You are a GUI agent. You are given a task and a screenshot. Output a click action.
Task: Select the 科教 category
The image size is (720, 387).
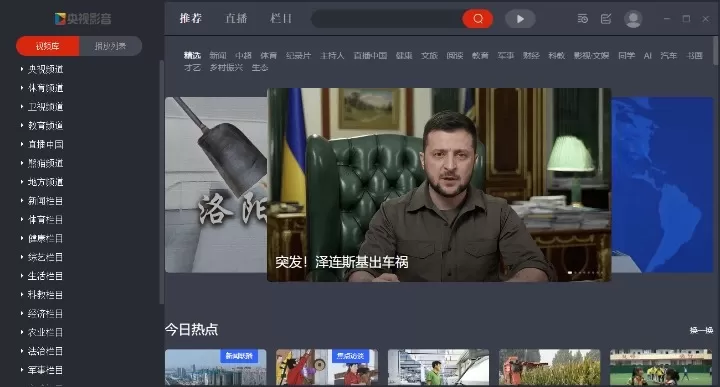click(x=556, y=56)
